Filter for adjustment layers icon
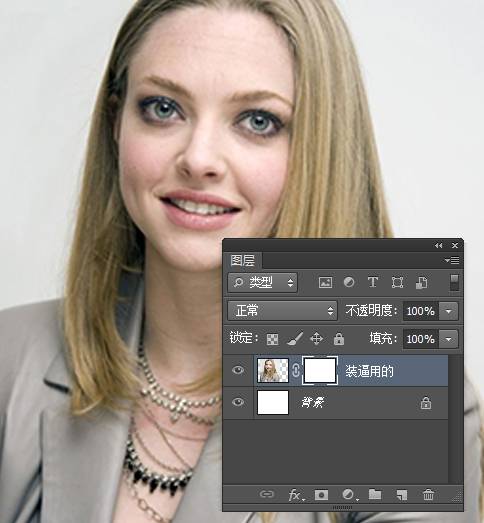Screen dimensions: 484x523 click(349, 282)
